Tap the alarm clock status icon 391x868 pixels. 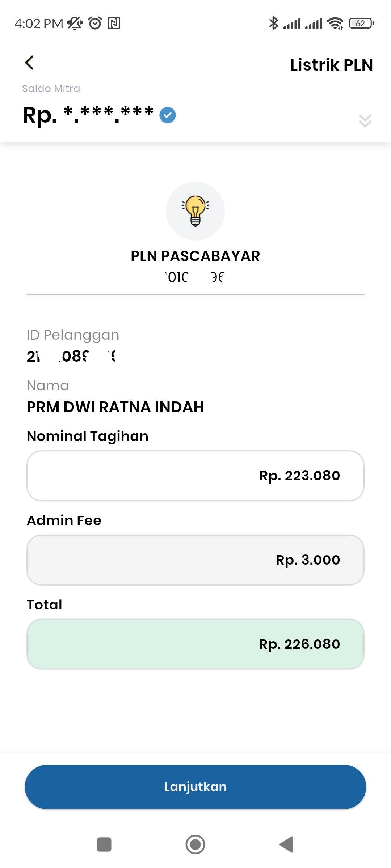(95, 23)
